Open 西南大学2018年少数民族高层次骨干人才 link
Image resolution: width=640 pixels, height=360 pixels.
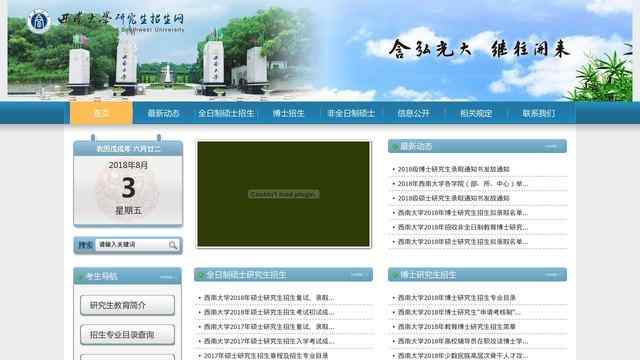pyautogui.click(x=463, y=356)
